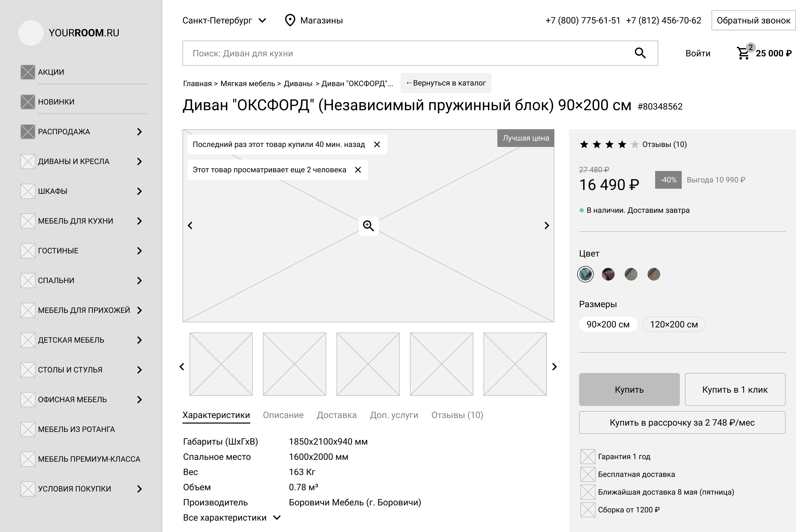The image size is (811, 532).
Task: Click Вернуться в каталог button
Action: 446,83
